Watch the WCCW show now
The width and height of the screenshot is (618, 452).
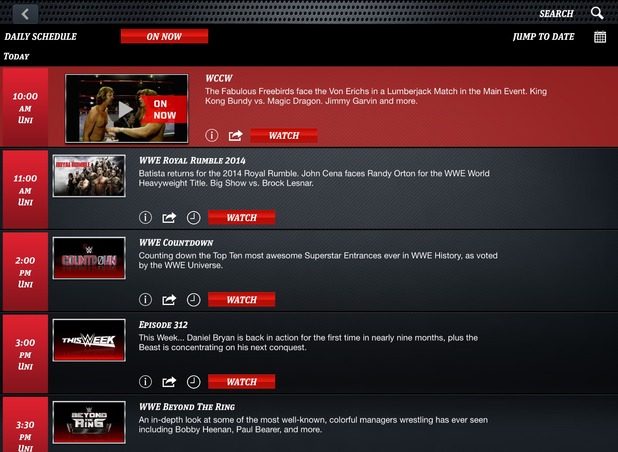coord(284,136)
